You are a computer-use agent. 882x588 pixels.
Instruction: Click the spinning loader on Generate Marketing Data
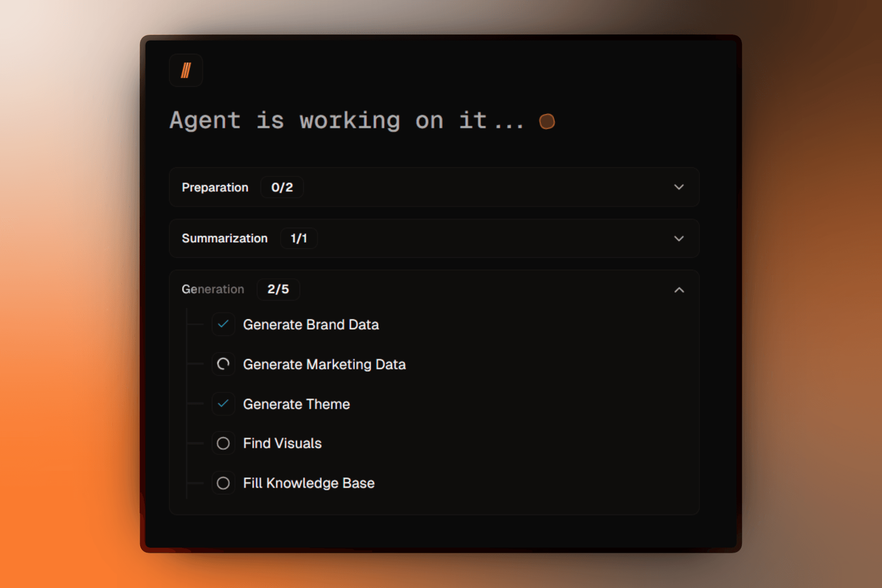(x=224, y=364)
